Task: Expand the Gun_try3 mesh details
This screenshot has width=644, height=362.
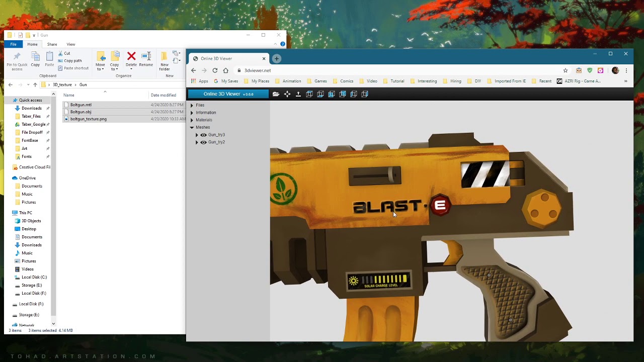Action: tap(197, 135)
